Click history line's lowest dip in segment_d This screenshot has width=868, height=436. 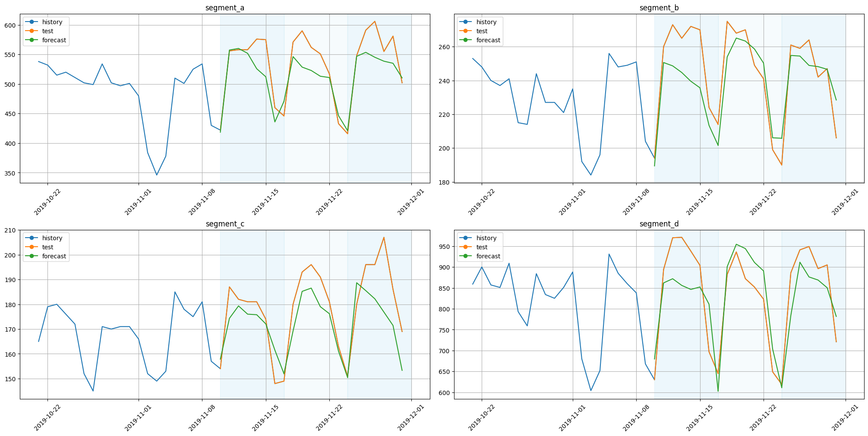(x=591, y=390)
